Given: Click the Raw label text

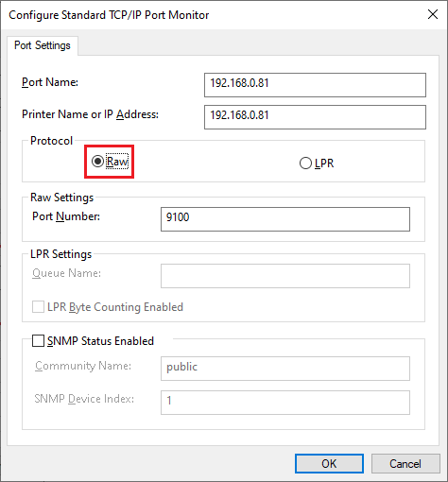Looking at the screenshot, I should point(117,162).
